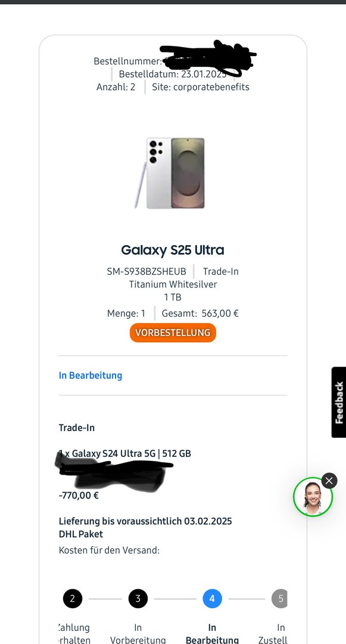This screenshot has width=346, height=644.
Task: Open the In Bearbeitung status link
Action: 90,376
